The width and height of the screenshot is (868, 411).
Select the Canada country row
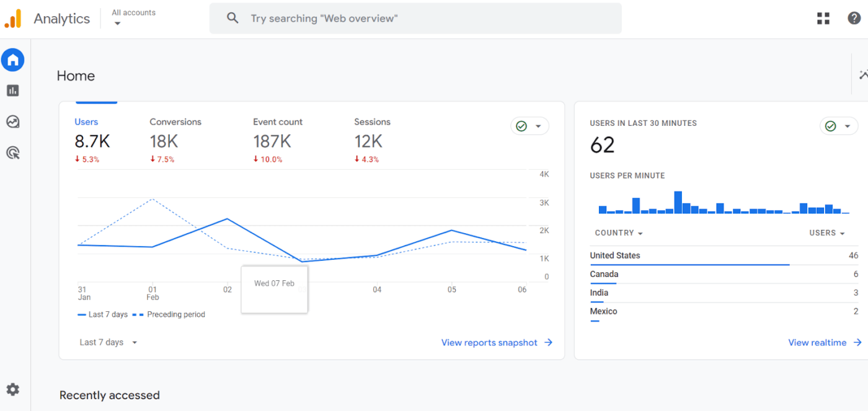click(724, 274)
